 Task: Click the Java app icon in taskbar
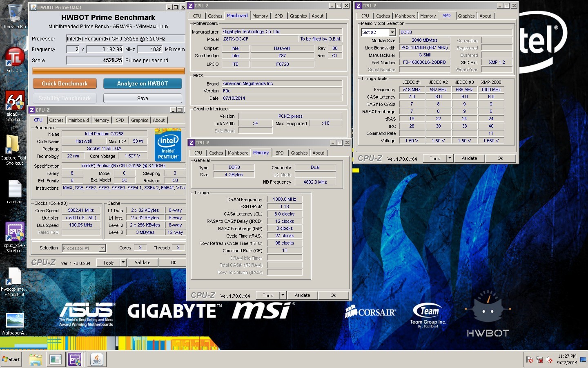pyautogui.click(x=97, y=359)
